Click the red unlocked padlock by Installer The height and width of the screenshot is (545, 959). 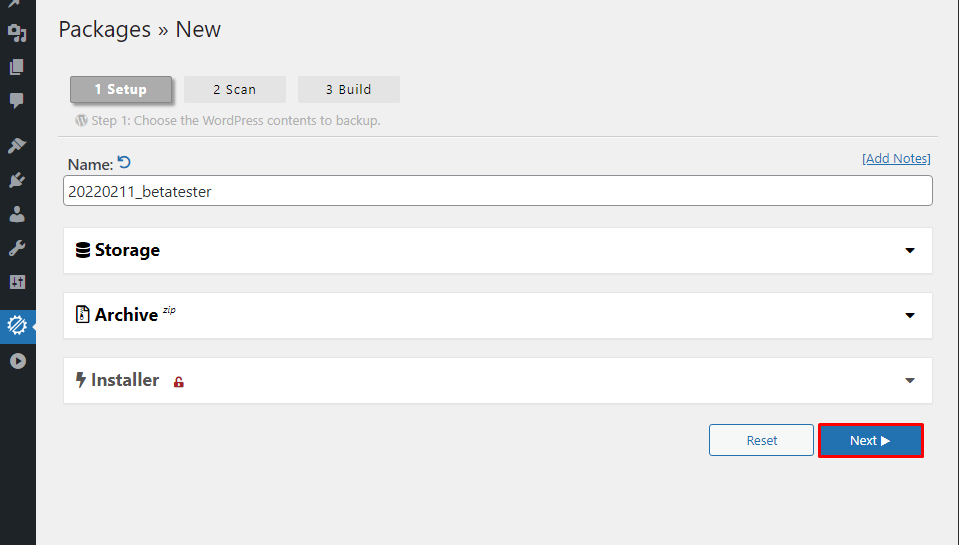coord(179,382)
